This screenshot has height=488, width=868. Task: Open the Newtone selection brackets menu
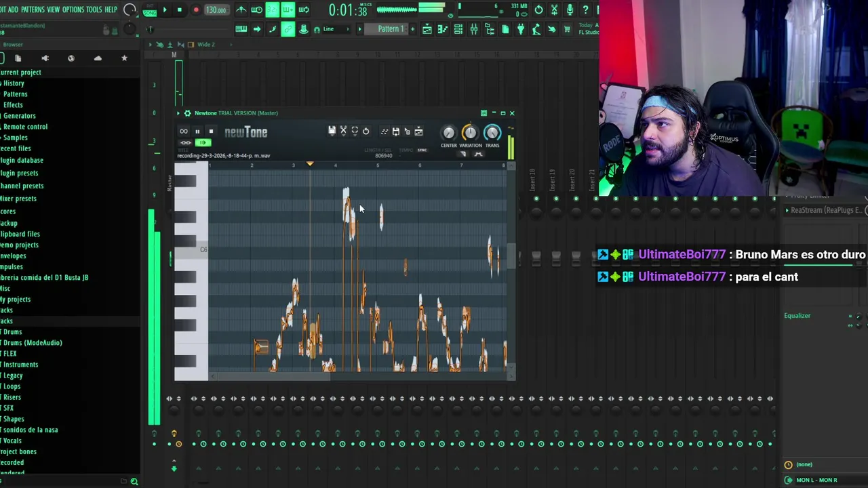tap(355, 131)
